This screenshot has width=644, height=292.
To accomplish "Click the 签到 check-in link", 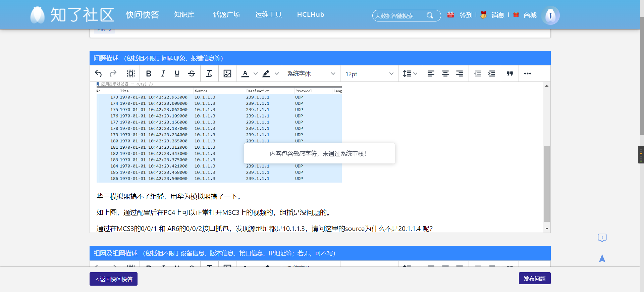I will click(466, 15).
